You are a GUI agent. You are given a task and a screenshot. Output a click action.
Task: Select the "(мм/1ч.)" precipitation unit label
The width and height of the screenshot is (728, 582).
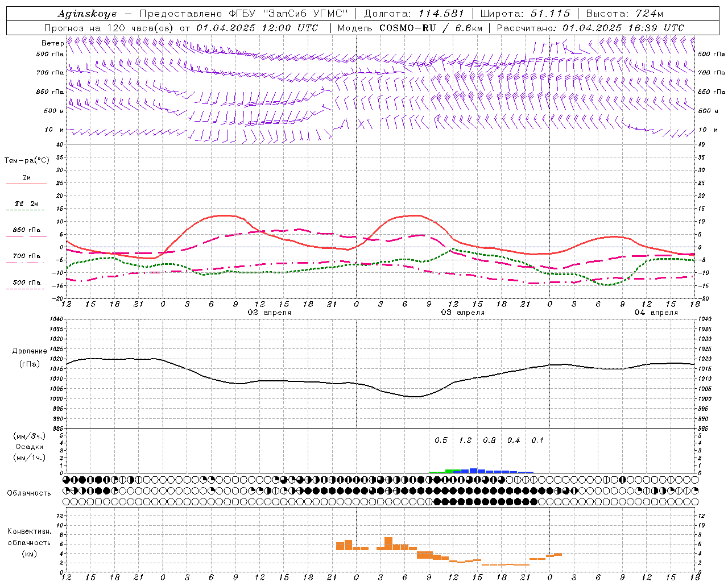pyautogui.click(x=30, y=458)
